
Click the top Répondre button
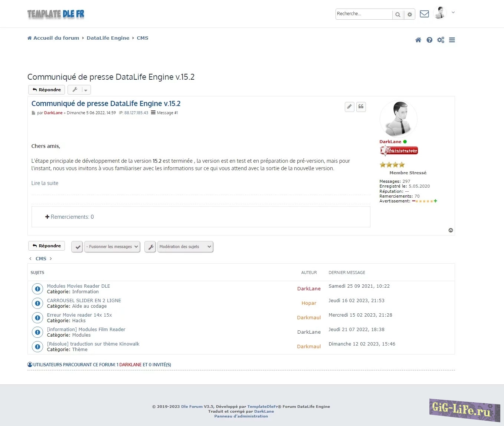(47, 90)
